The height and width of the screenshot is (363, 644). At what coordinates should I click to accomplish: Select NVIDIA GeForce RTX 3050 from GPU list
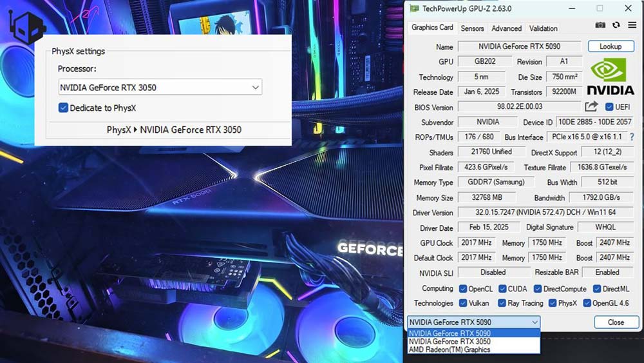pos(450,342)
